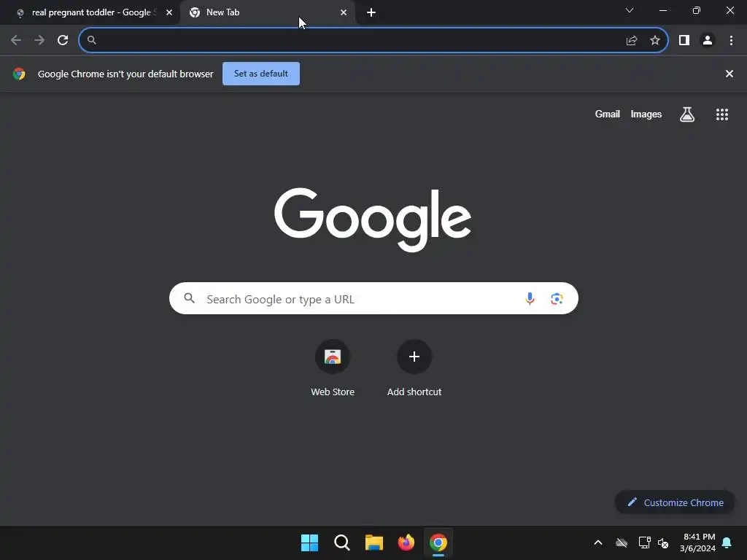The width and height of the screenshot is (747, 560).
Task: Select the New Tab tab
Action: pos(267,12)
